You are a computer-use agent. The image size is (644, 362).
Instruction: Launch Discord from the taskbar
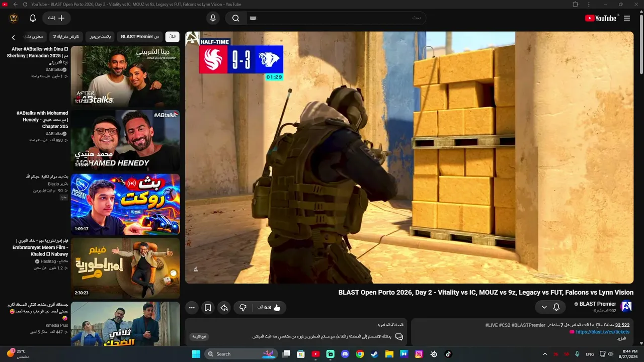pos(345,354)
